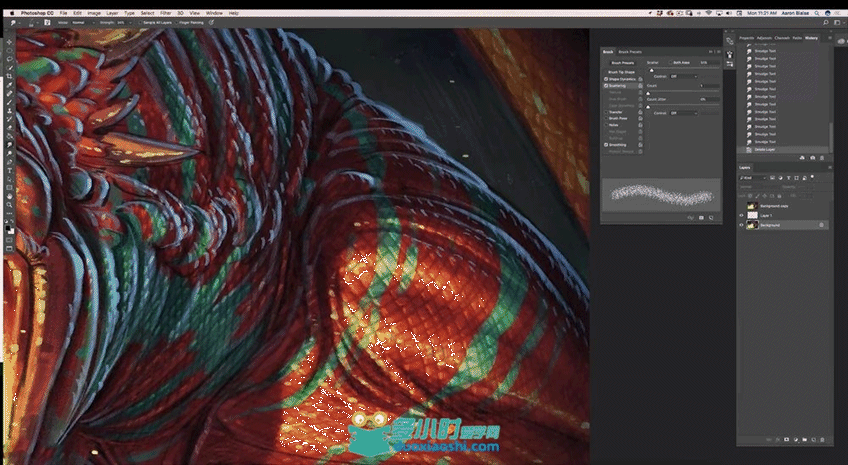Select the Lasso tool

pyautogui.click(x=9, y=59)
